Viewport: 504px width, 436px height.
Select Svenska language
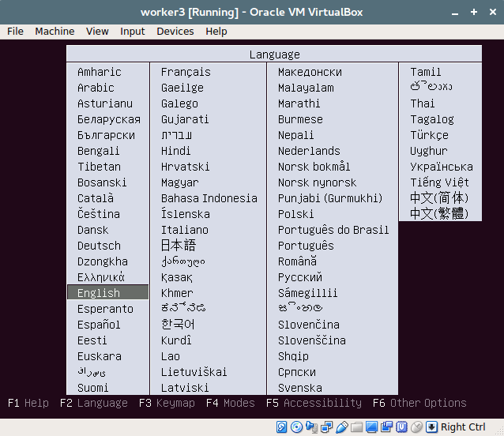[300, 388]
